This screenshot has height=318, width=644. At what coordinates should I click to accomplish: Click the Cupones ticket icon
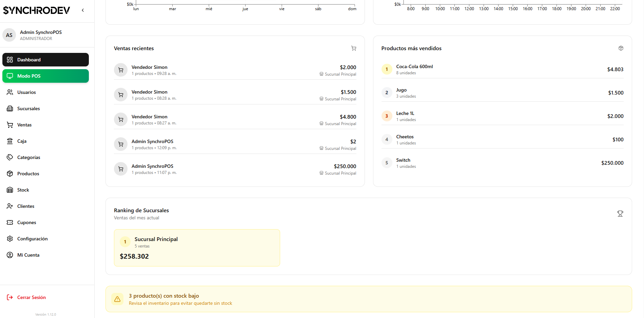[10, 222]
